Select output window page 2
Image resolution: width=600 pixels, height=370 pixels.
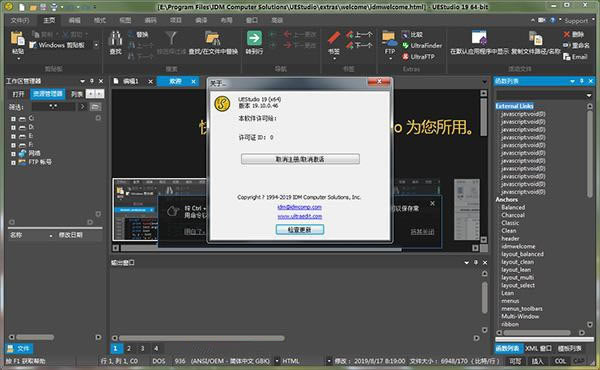point(129,348)
